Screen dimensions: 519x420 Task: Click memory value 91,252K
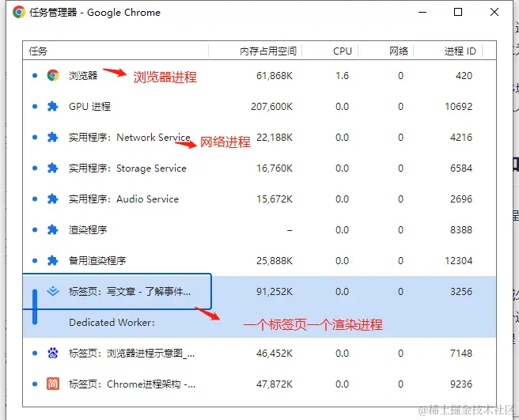pos(275,291)
